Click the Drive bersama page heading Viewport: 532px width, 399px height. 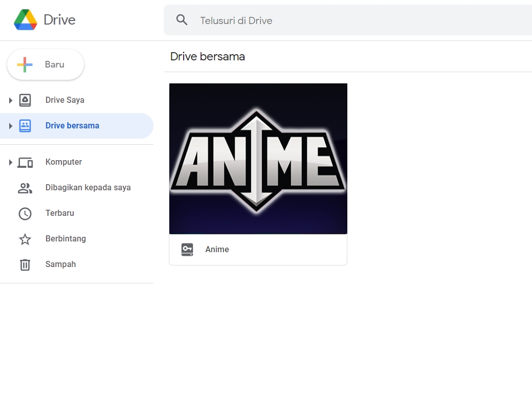208,56
